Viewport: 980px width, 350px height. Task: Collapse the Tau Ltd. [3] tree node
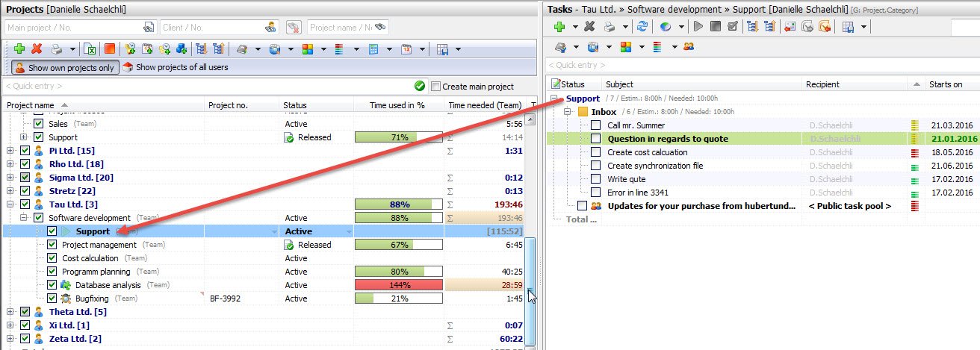point(10,204)
